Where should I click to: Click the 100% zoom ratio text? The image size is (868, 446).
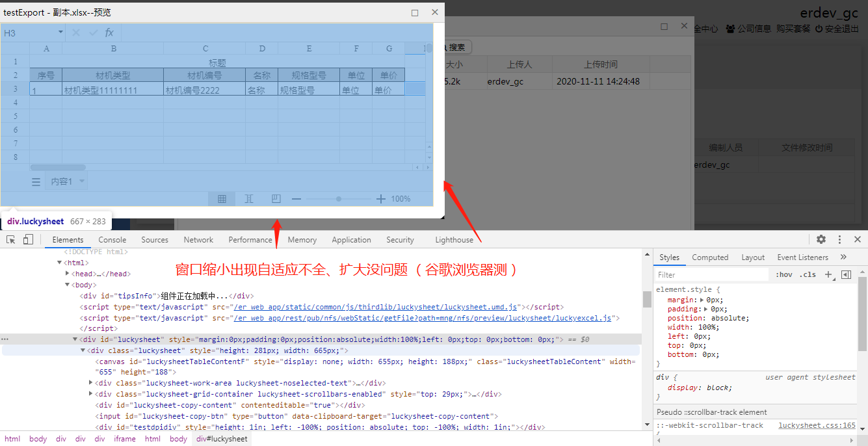pyautogui.click(x=401, y=199)
